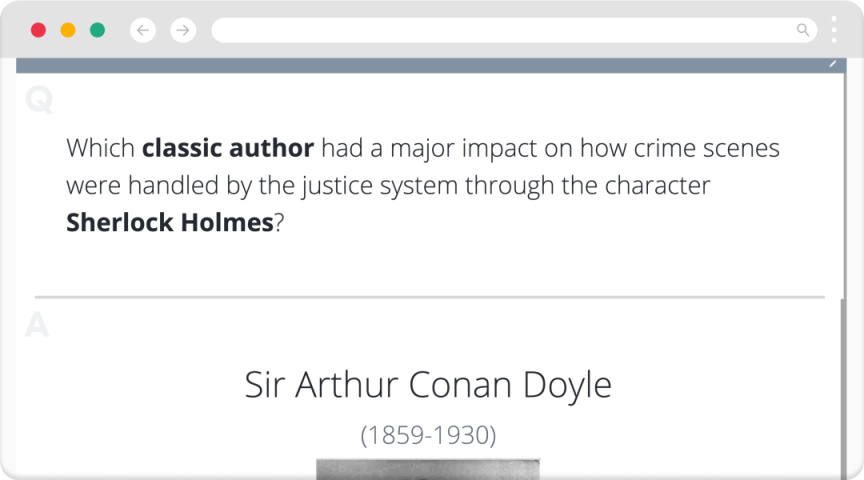The width and height of the screenshot is (864, 480).
Task: Click the page's vertical scrollbar
Action: point(843,380)
